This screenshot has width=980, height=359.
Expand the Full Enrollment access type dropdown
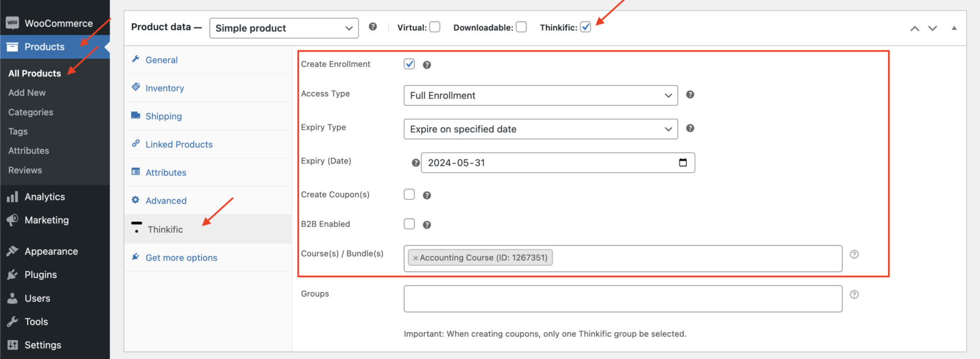(540, 96)
